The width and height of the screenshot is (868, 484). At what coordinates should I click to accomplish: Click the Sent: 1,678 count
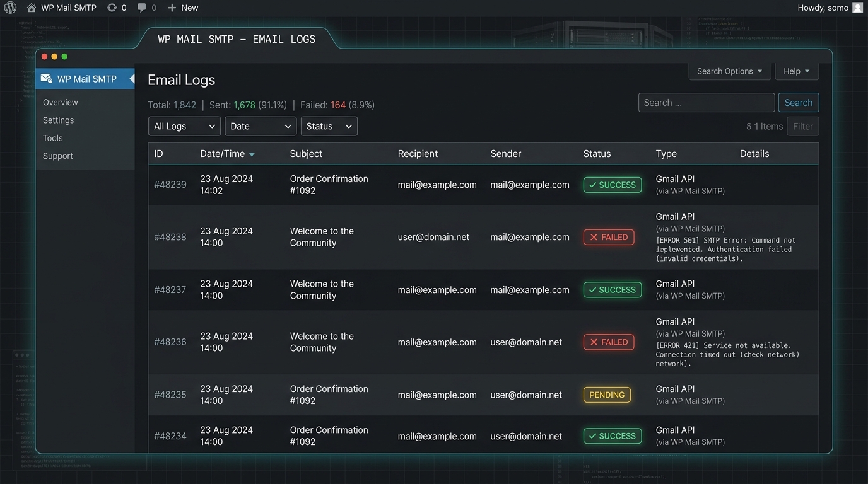point(248,105)
